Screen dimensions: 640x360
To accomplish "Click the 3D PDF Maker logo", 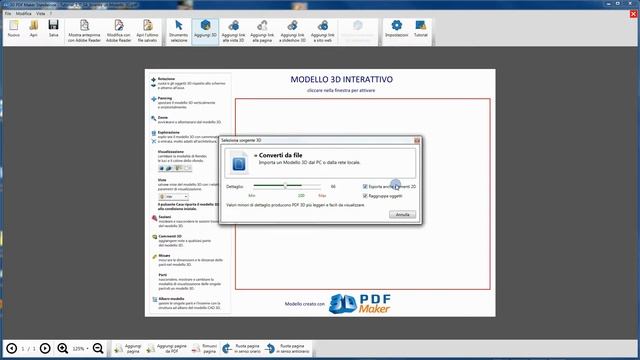I will [x=360, y=304].
